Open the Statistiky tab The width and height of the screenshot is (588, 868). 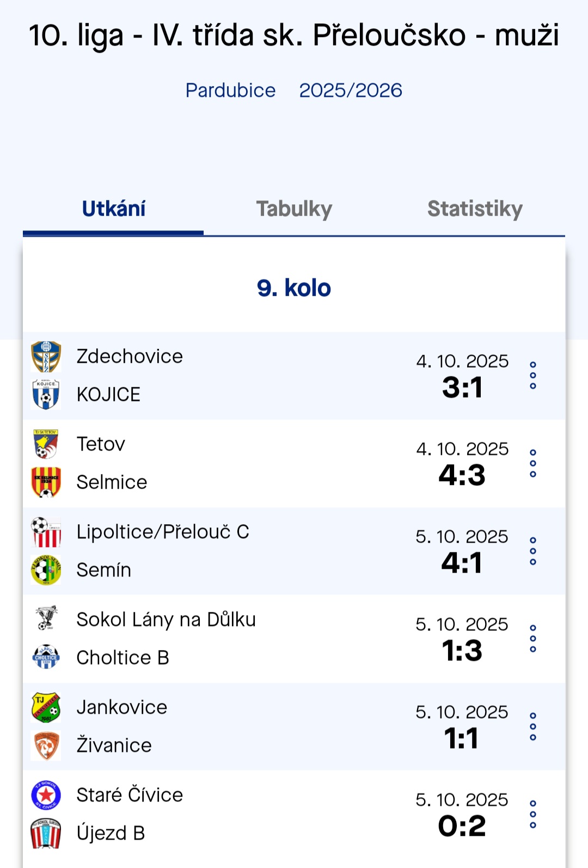click(x=475, y=209)
